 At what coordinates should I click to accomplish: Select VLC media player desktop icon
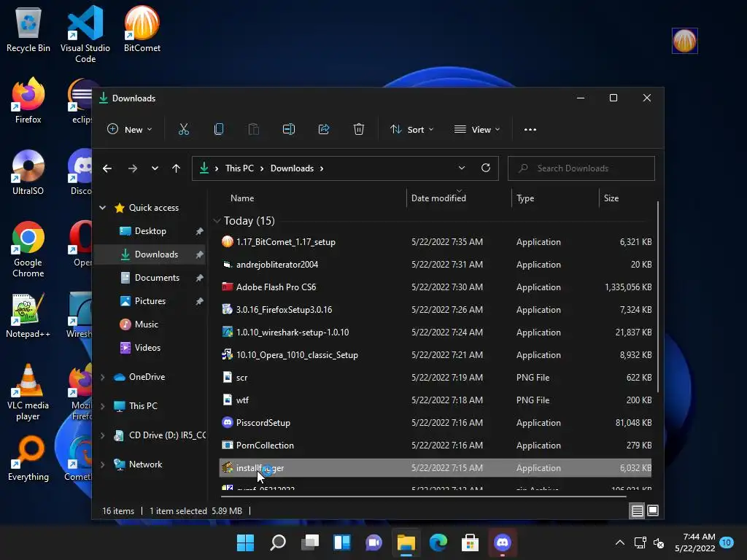pos(28,392)
